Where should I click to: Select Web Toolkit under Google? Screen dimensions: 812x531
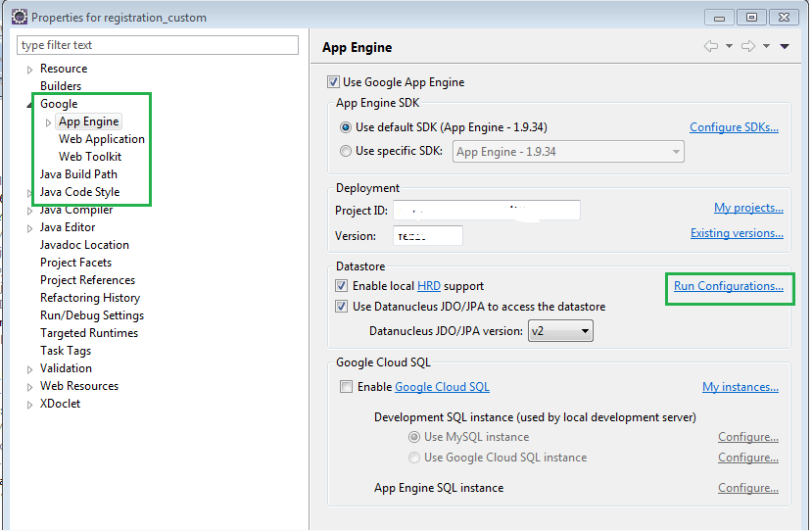point(90,157)
